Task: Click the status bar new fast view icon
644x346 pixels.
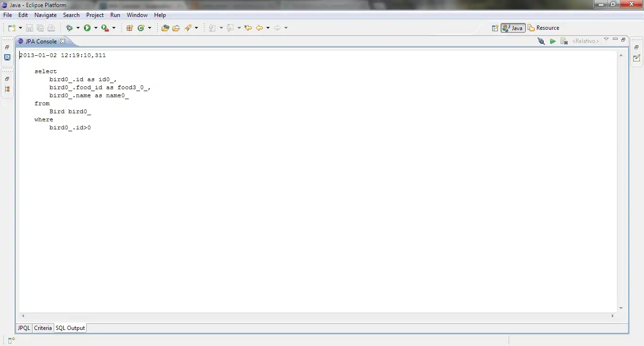Action: [11, 340]
